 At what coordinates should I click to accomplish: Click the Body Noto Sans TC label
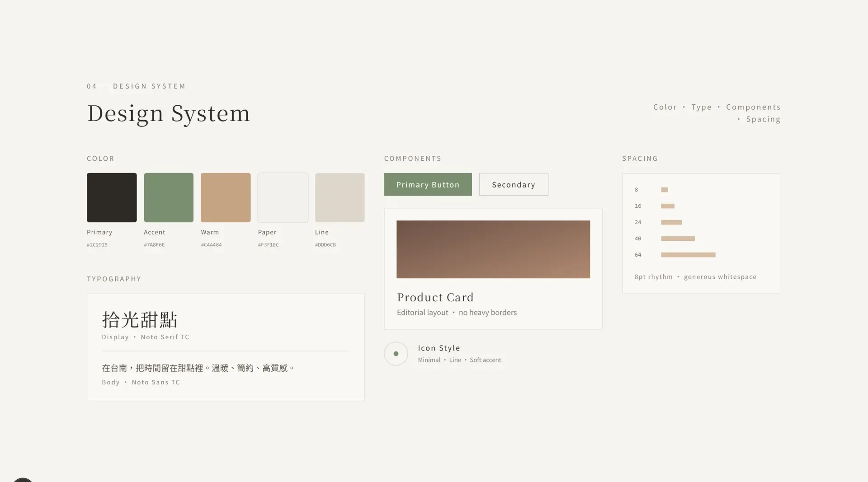141,382
